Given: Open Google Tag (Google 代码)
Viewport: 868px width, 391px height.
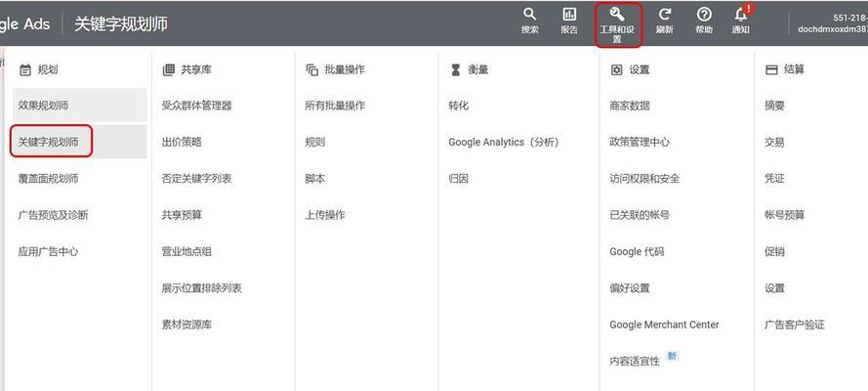Looking at the screenshot, I should (x=637, y=251).
